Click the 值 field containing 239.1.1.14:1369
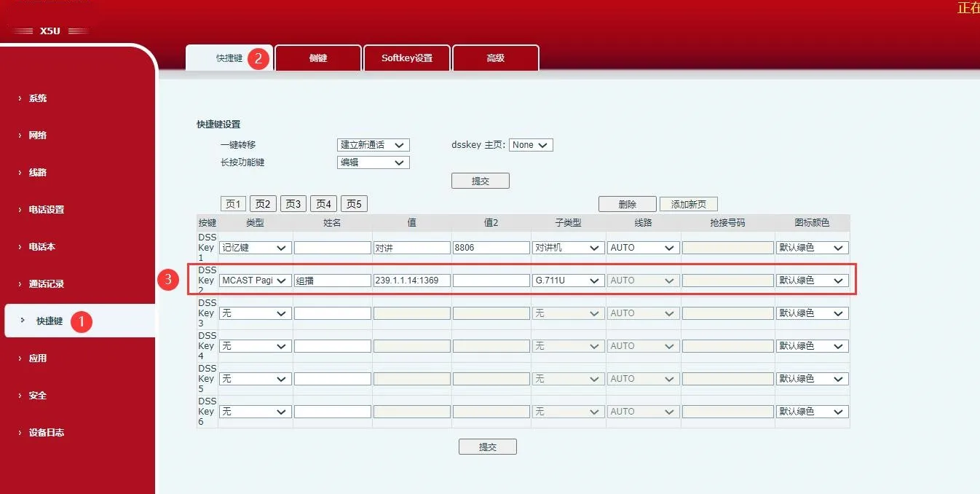 click(411, 280)
